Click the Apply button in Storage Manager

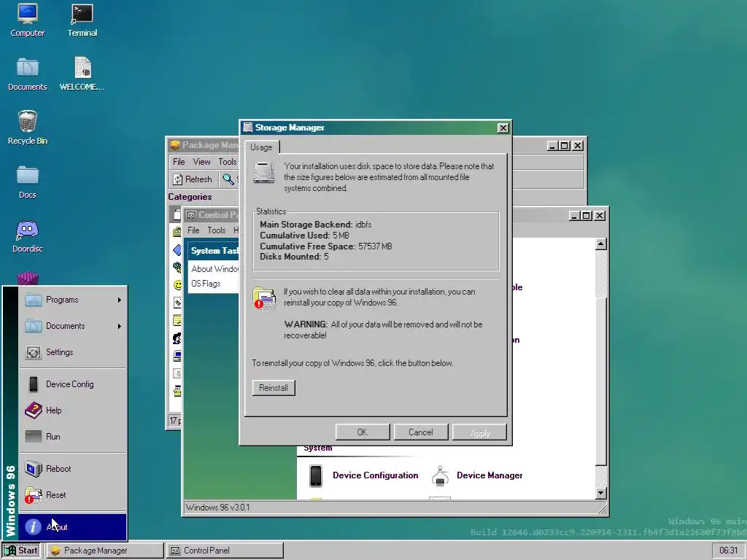pyautogui.click(x=479, y=432)
